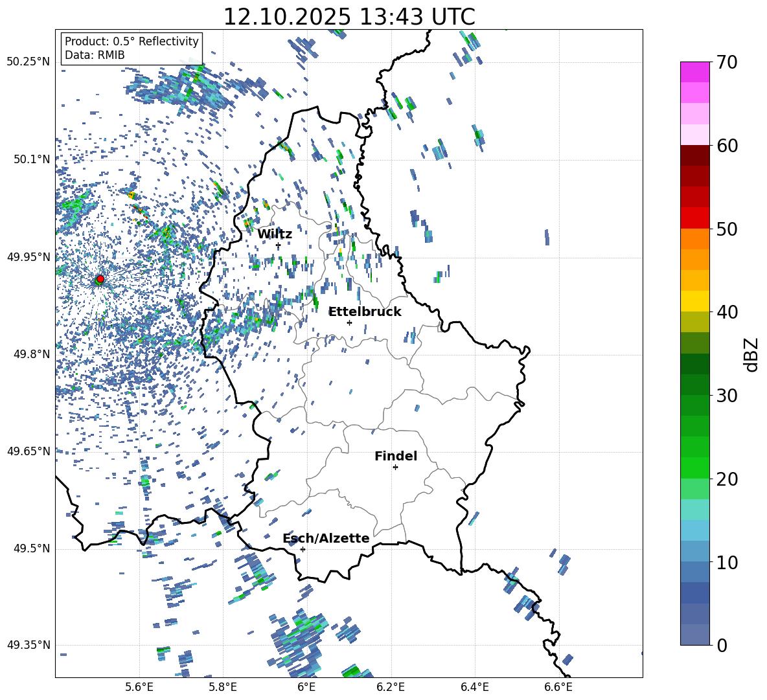Click the 30 colorbar tick label
Screen dimensions: 767x700
click(x=727, y=396)
